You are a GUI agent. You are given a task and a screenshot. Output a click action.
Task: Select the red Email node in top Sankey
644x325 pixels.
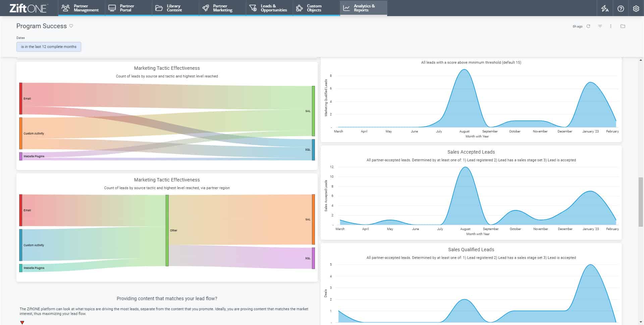tap(21, 99)
